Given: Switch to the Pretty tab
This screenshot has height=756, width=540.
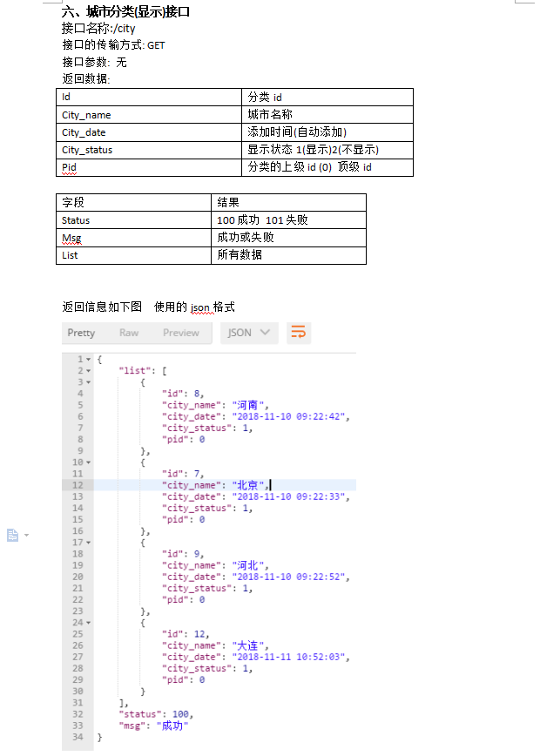Looking at the screenshot, I should 81,333.
